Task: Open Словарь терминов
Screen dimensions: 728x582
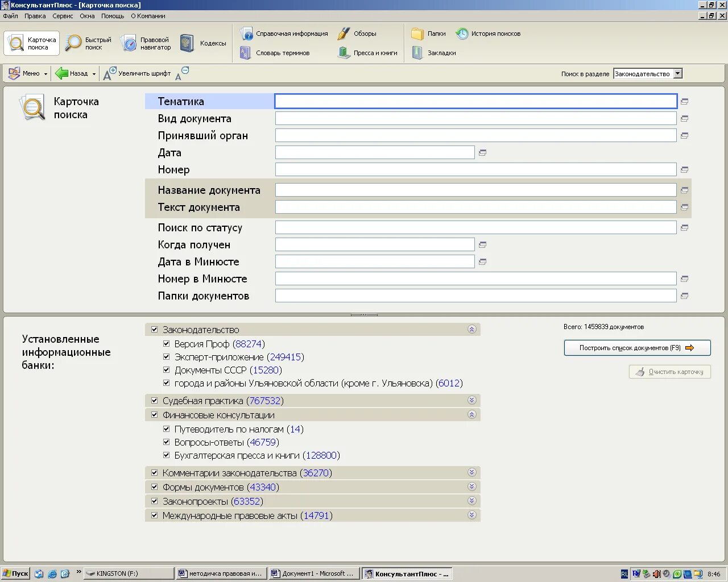Action: (x=275, y=53)
